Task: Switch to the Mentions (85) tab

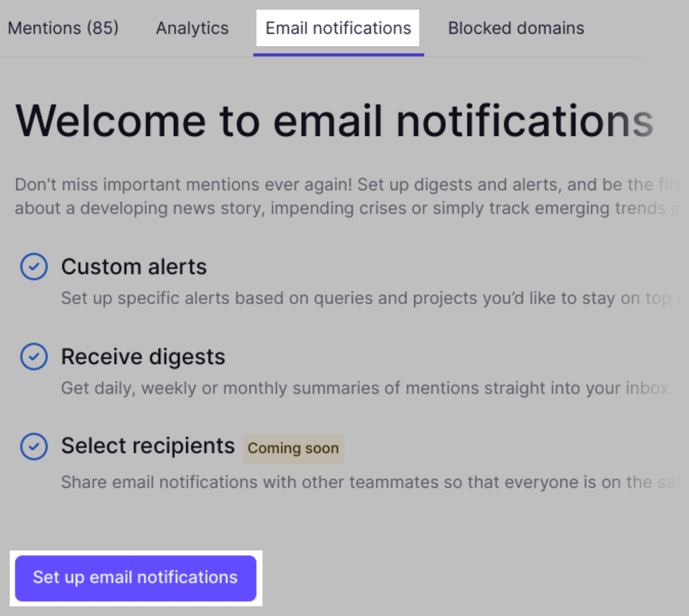Action: (64, 28)
